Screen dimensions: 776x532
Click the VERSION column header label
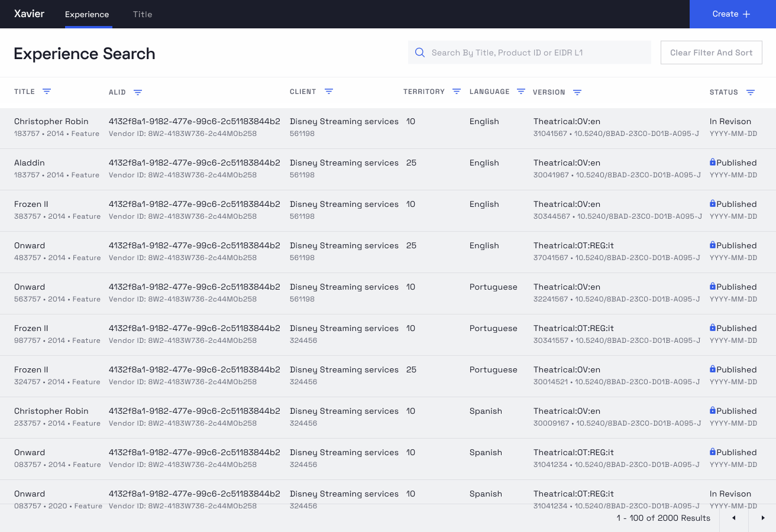click(549, 92)
